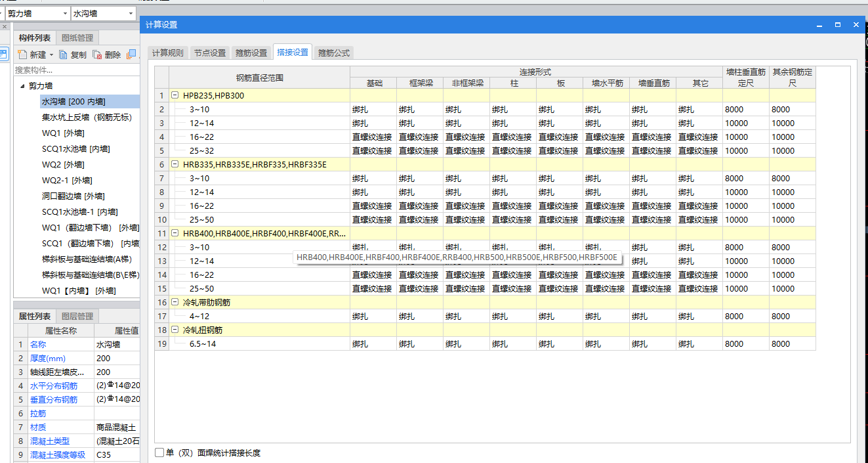This screenshot has width=868, height=463.
Task: Click 墙柱垂直筋定尺 value in row 2
Action: 746,110
